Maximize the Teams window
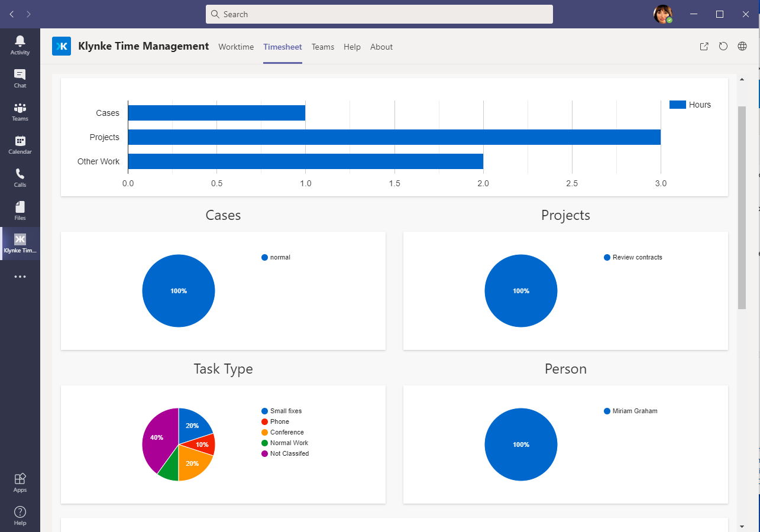The height and width of the screenshot is (532, 760). [720, 14]
